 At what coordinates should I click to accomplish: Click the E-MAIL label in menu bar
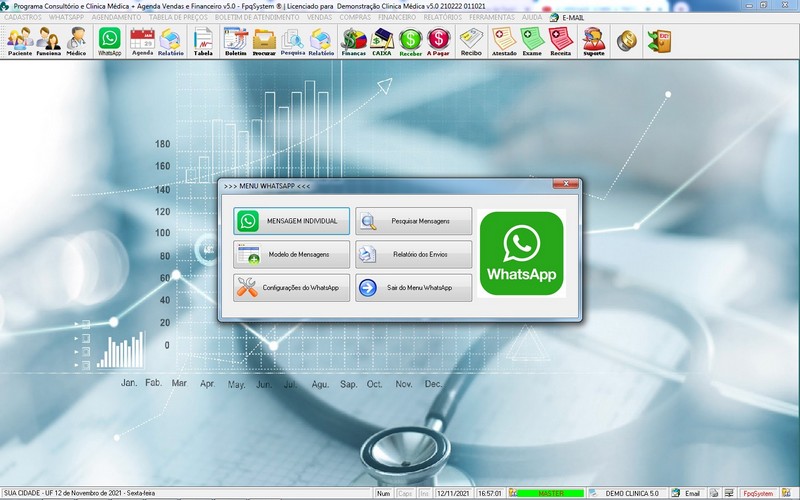(x=573, y=17)
